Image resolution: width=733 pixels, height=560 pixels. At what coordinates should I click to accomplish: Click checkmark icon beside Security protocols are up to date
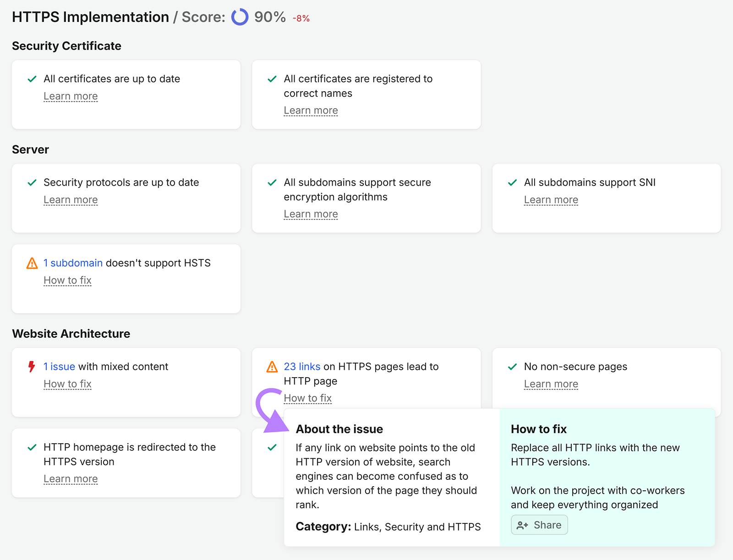(x=32, y=183)
